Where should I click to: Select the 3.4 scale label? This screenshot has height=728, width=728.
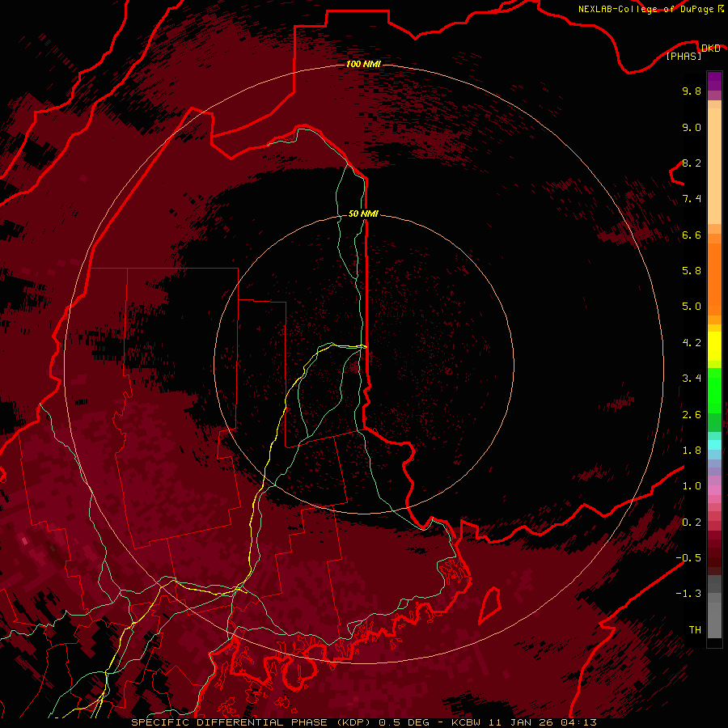692,379
